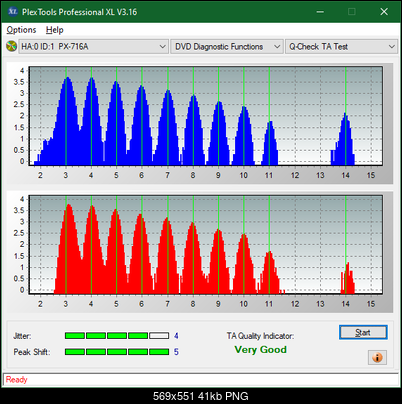Open the orange info icon button
This screenshot has height=404, width=402.
377,358
